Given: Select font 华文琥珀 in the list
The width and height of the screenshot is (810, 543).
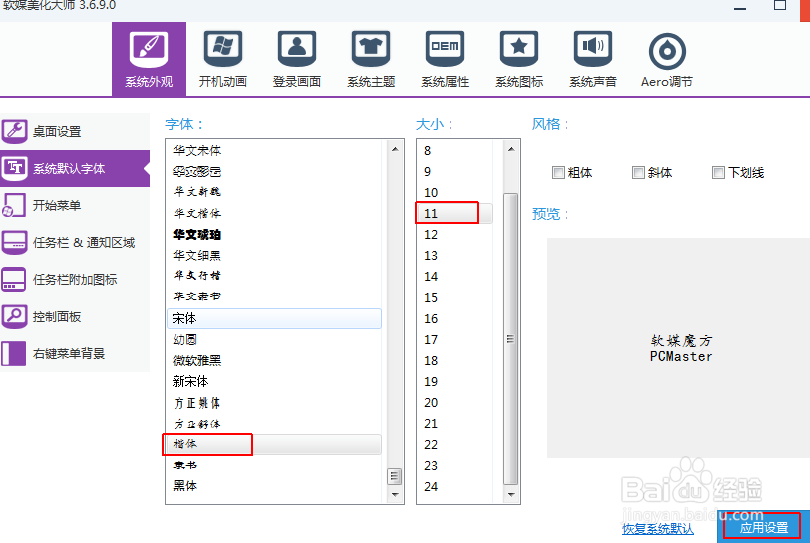Looking at the screenshot, I should [274, 235].
